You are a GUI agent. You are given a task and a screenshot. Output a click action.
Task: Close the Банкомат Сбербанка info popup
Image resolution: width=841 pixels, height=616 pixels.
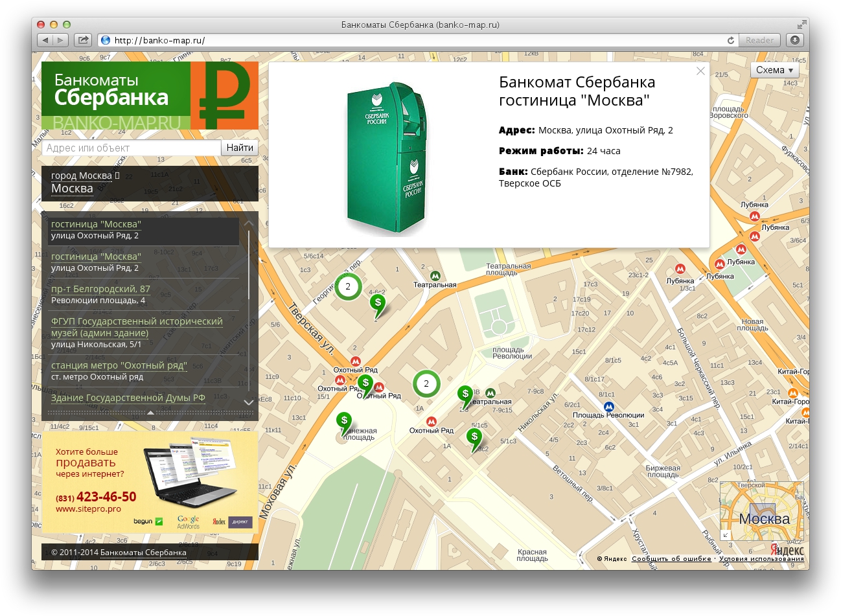pyautogui.click(x=700, y=71)
